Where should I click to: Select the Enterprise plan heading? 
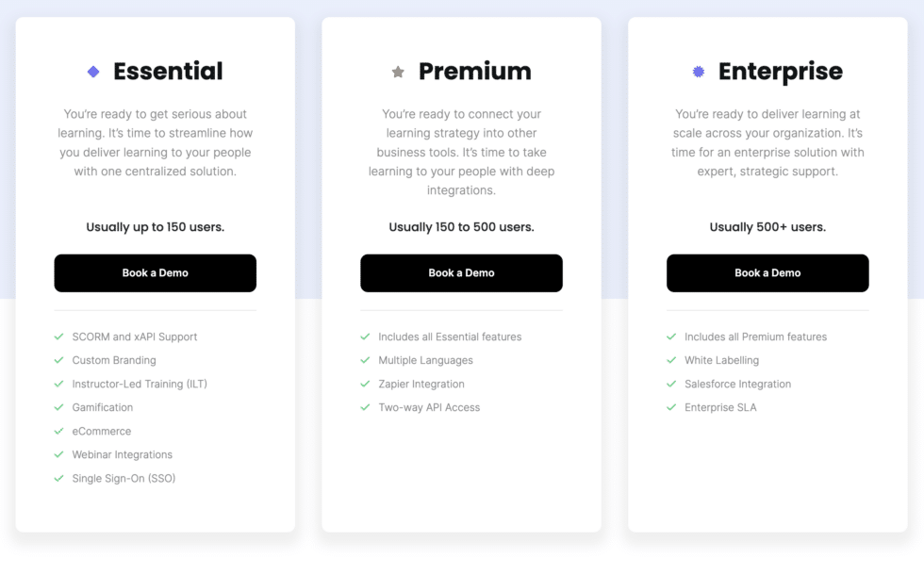click(780, 72)
